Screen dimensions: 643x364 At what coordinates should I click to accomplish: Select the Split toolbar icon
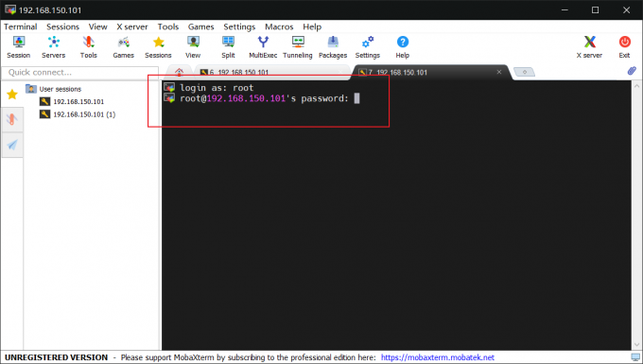pos(228,47)
